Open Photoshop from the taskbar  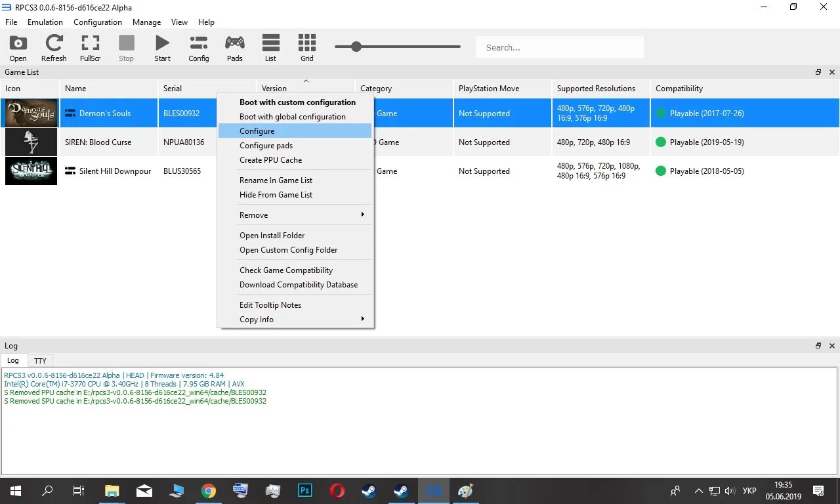(x=305, y=491)
